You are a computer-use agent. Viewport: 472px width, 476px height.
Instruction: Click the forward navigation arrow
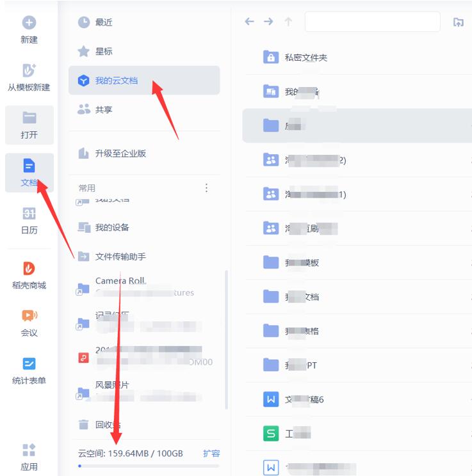coord(268,22)
